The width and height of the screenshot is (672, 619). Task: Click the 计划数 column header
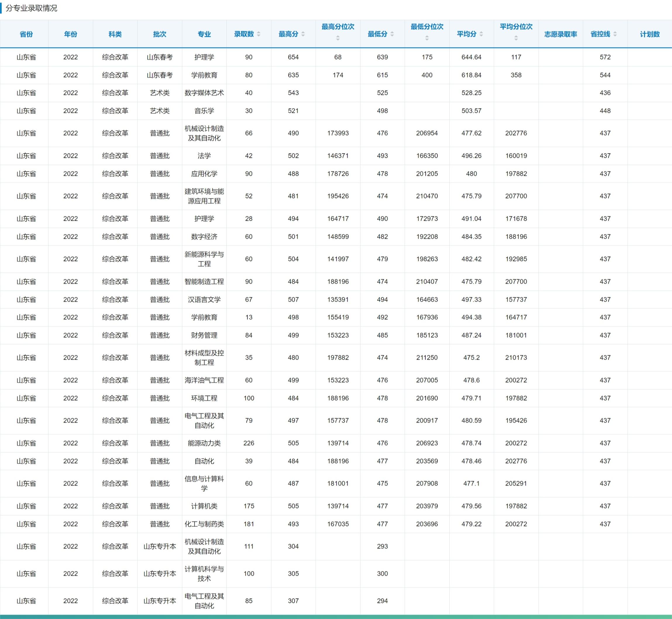tap(649, 34)
